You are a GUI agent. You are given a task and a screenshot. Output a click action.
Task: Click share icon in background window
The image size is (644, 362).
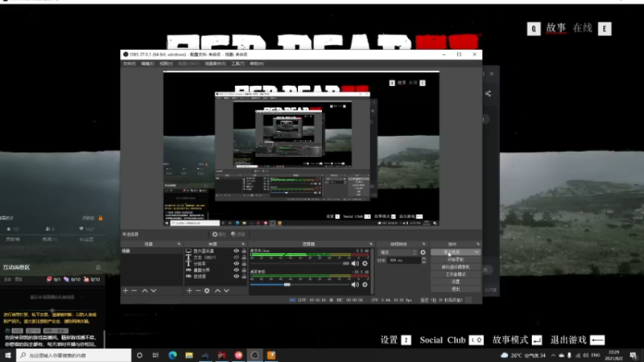488,93
